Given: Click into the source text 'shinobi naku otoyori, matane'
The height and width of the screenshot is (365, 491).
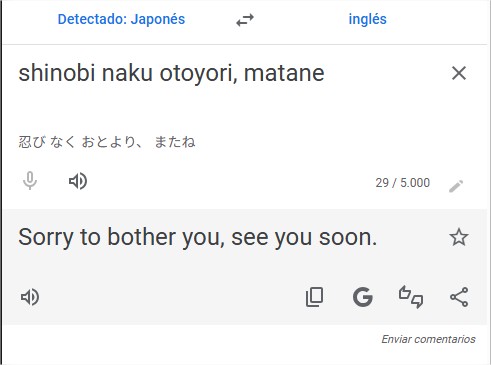Looking at the screenshot, I should click(171, 73).
